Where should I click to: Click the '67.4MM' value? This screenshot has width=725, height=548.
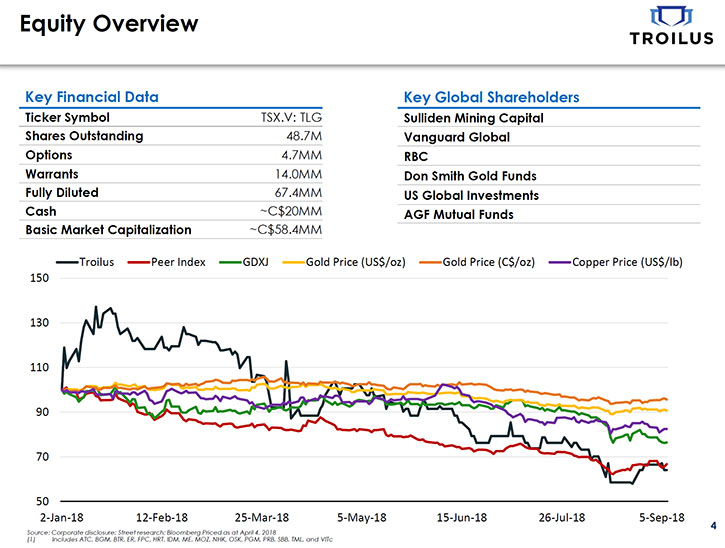click(298, 192)
